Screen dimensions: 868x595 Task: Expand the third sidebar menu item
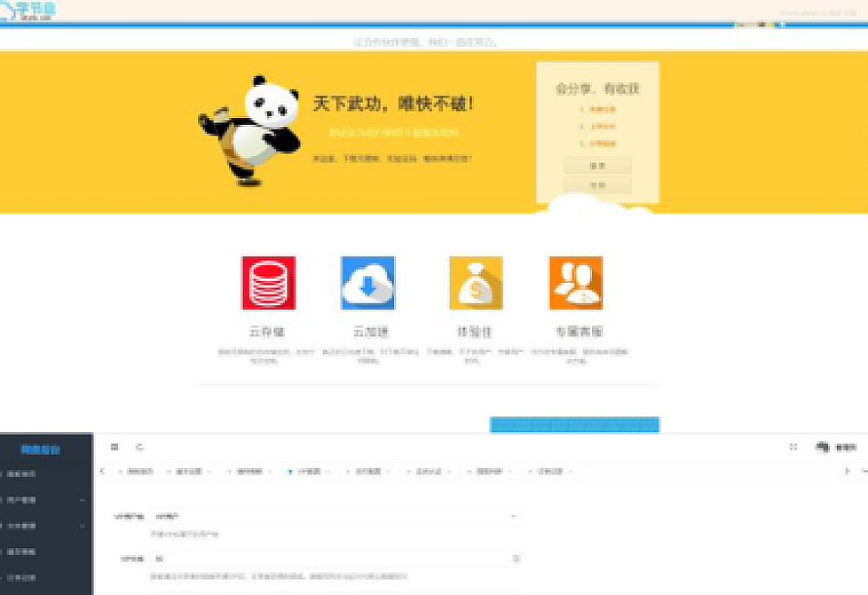[44, 526]
